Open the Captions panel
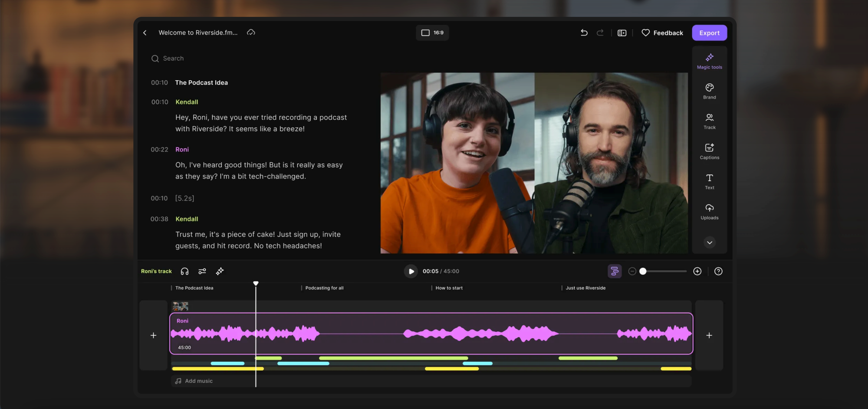The image size is (868, 409). coord(710,151)
